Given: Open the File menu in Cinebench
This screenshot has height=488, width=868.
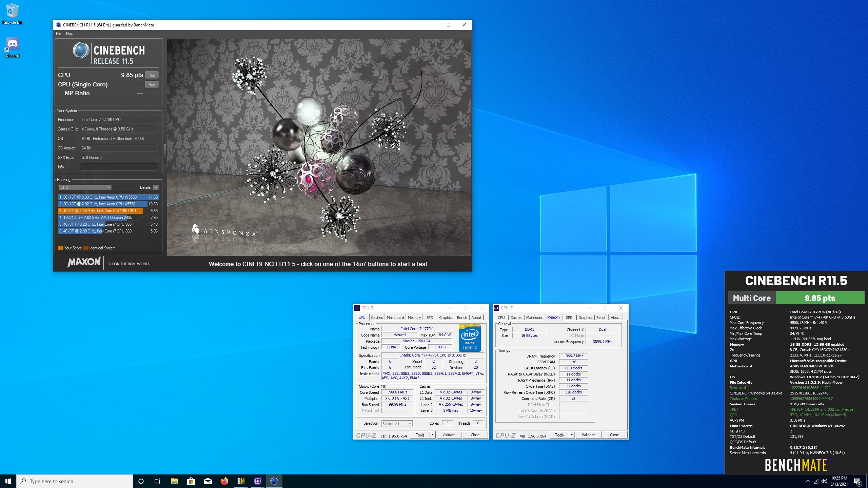Looking at the screenshot, I should pyautogui.click(x=59, y=34).
